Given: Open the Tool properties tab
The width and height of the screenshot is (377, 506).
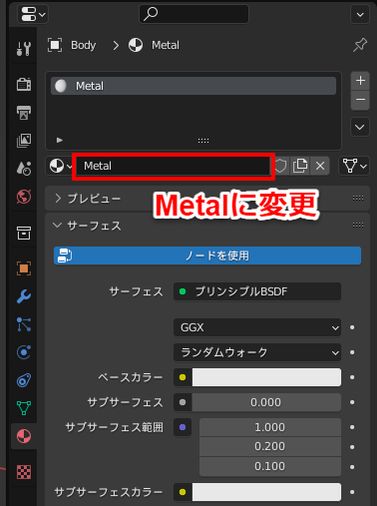Looking at the screenshot, I should coord(24,49).
